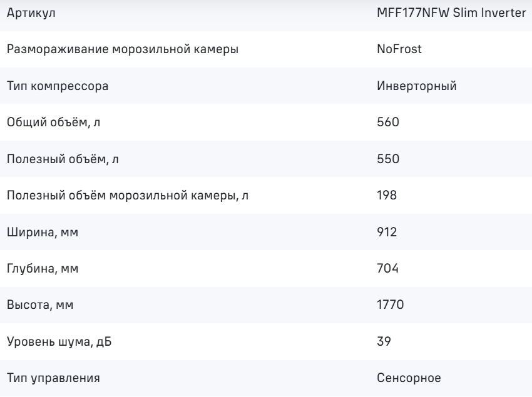The width and height of the screenshot is (532, 397).
Task: Click the useful volume value 550
Action: (x=388, y=159)
